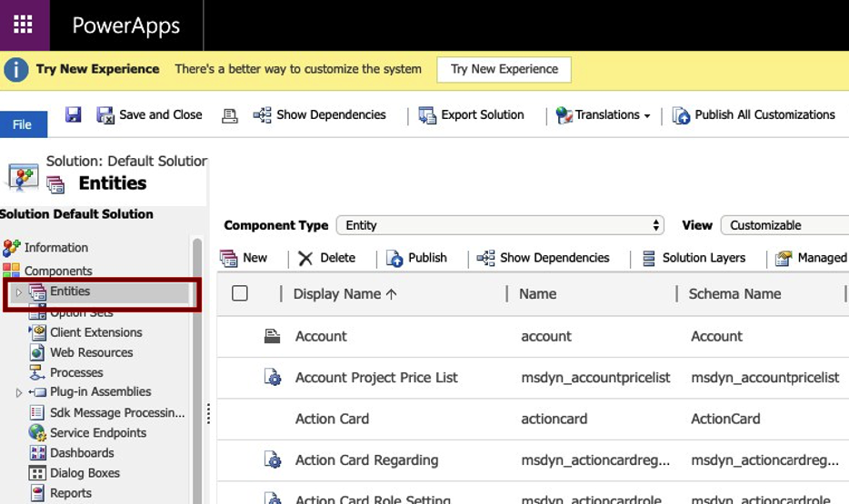The height and width of the screenshot is (504, 849).
Task: Click the Managed Properties icon
Action: (784, 259)
